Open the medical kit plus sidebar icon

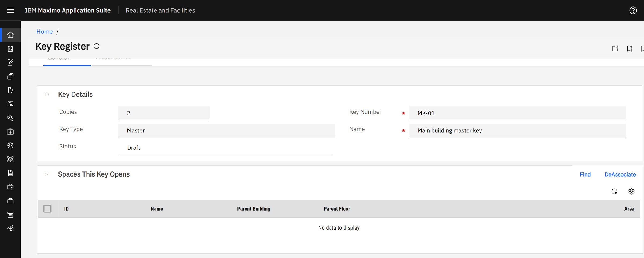coord(10,132)
